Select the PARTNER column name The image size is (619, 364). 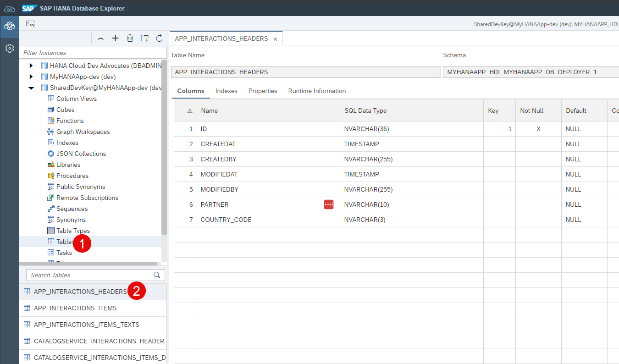215,204
